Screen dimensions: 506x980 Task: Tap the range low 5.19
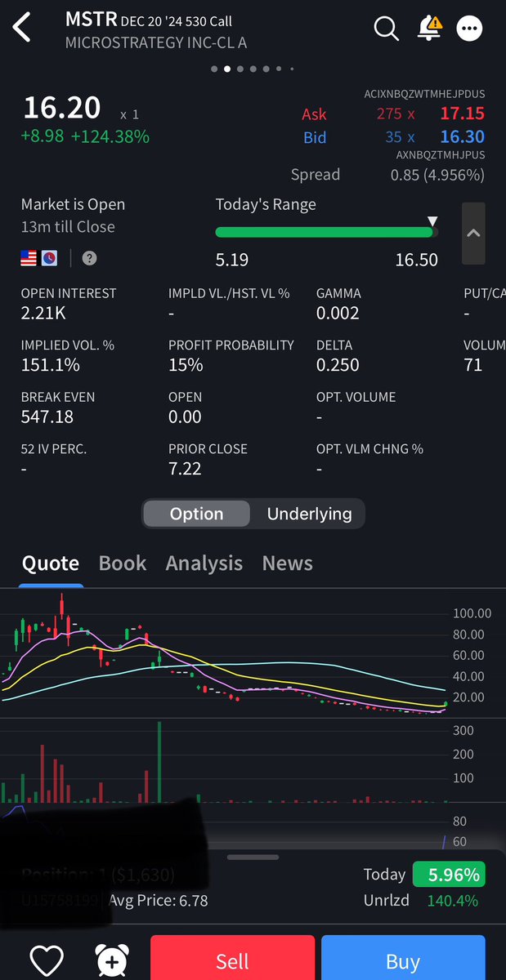232,260
